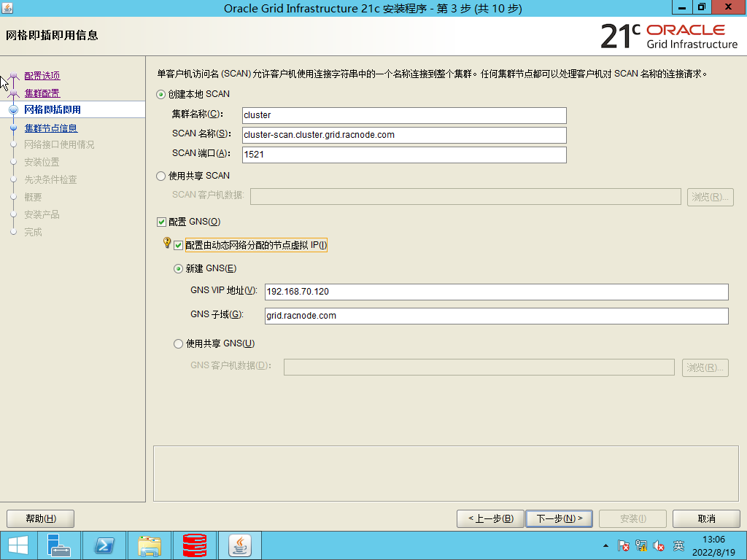The image size is (747, 560).
Task: Click the GNS 子域 input field
Action: pos(496,316)
